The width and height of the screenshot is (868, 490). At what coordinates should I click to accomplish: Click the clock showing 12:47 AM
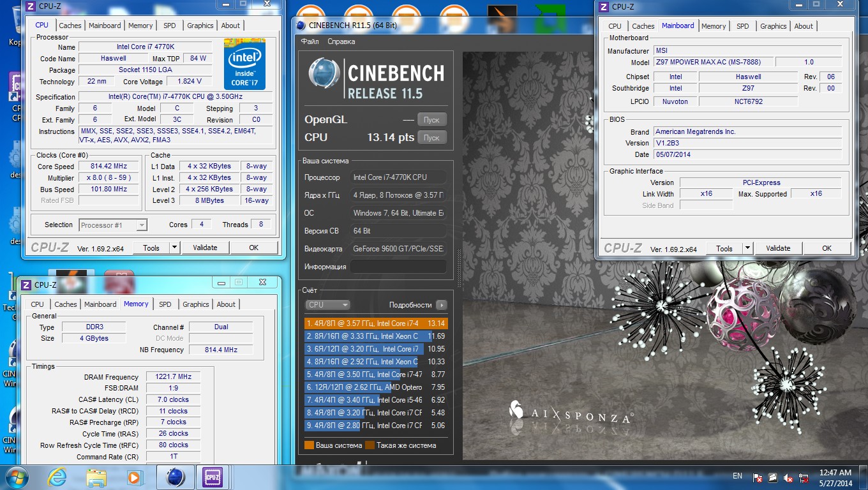(x=835, y=473)
